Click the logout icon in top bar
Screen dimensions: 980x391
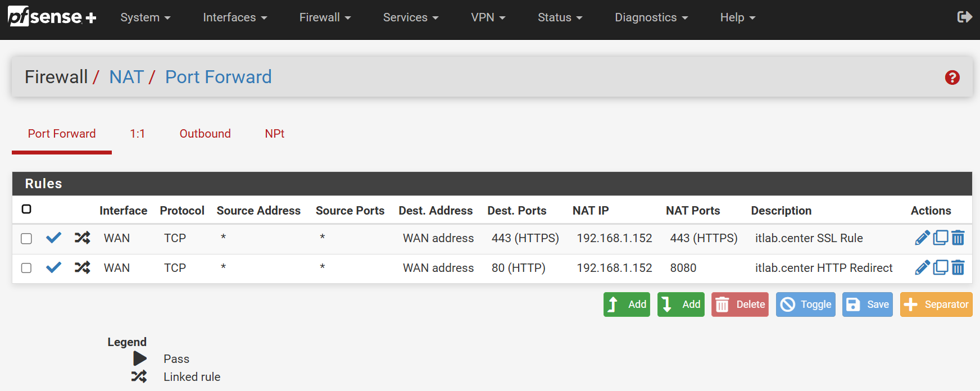[964, 17]
